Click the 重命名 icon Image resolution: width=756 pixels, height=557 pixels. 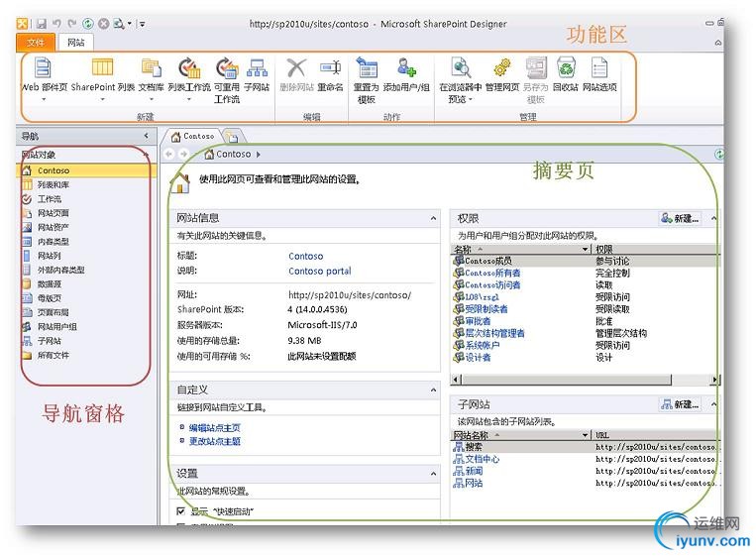(x=331, y=67)
